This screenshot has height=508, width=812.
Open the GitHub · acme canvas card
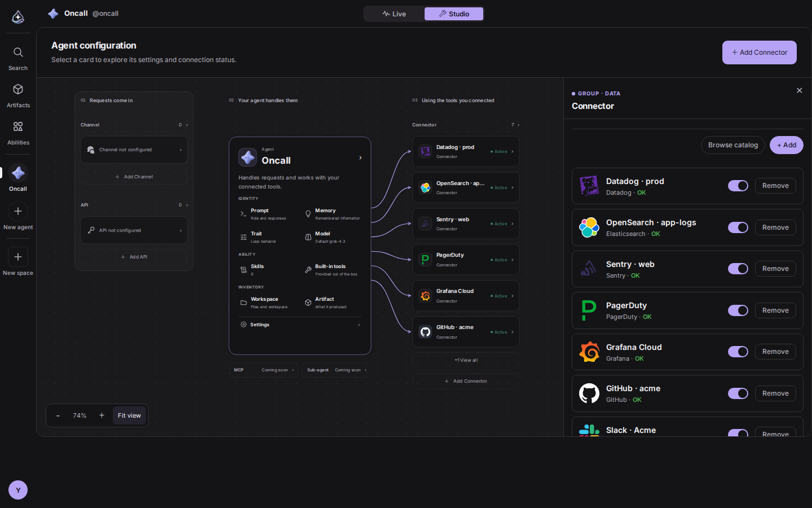[466, 332]
